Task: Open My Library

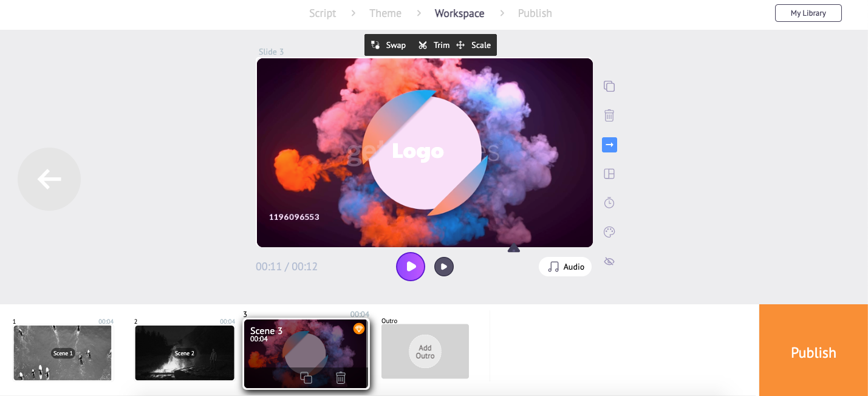Action: tap(808, 13)
